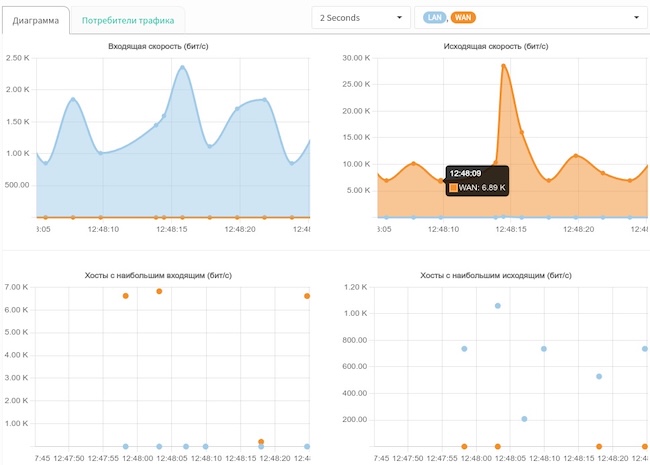Click the topmost orange dot near 7.00 K
This screenshot has width=650, height=465.
(x=159, y=291)
